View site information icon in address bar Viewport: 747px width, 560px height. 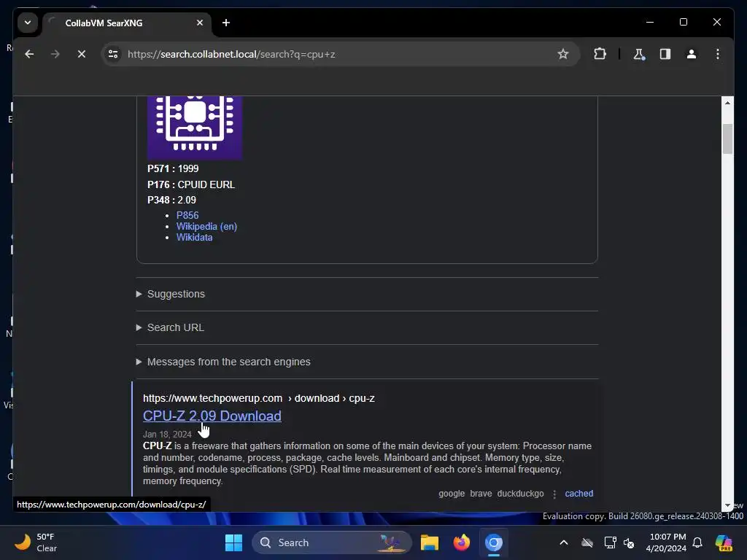pos(113,54)
